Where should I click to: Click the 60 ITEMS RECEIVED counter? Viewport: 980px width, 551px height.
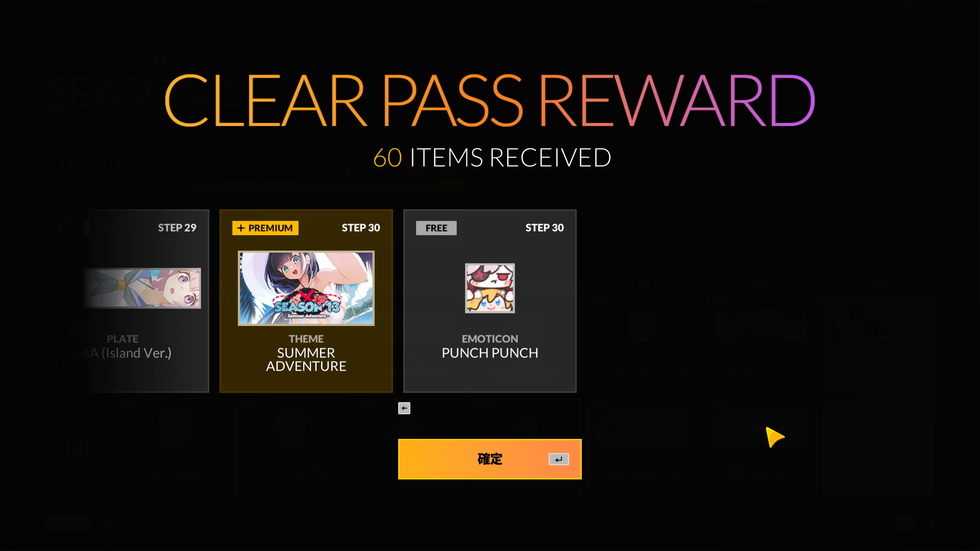point(492,157)
